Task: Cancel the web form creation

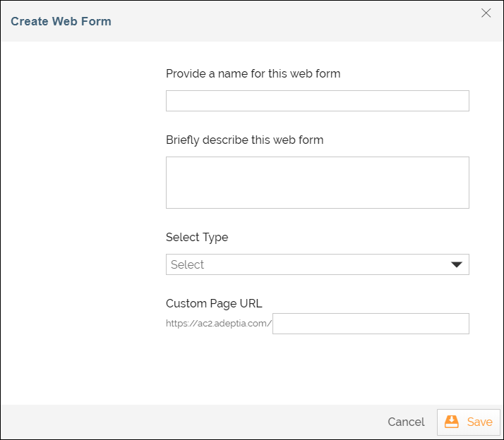Action: [x=406, y=422]
